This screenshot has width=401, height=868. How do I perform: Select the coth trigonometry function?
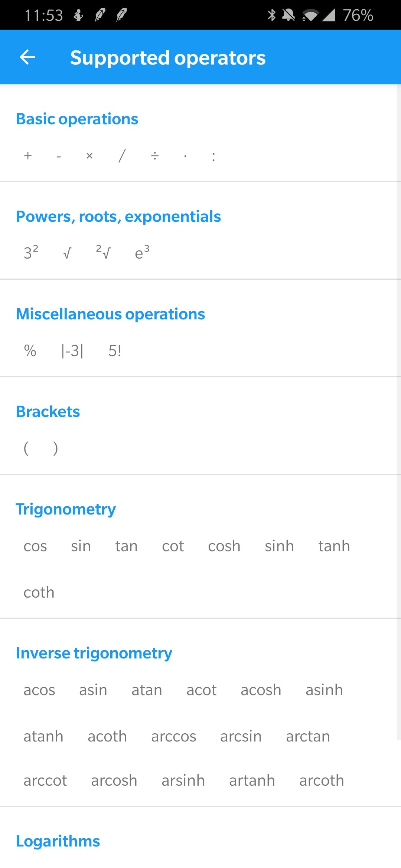point(39,592)
